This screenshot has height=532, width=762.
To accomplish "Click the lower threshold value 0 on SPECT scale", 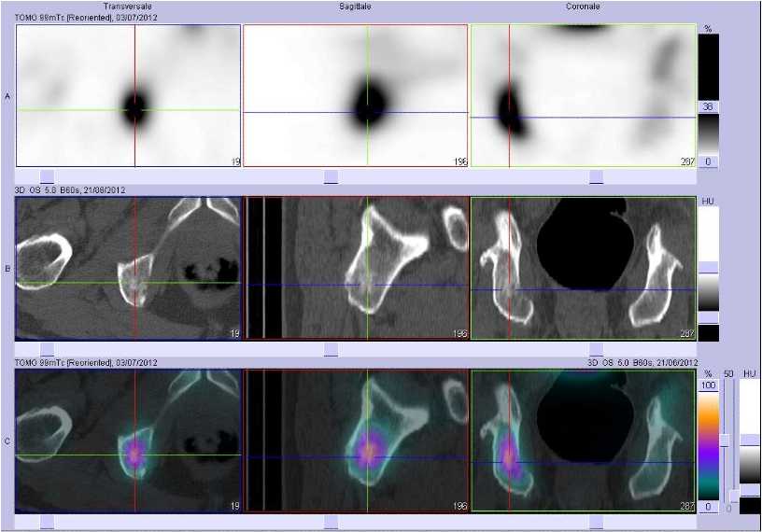I will pyautogui.click(x=708, y=161).
